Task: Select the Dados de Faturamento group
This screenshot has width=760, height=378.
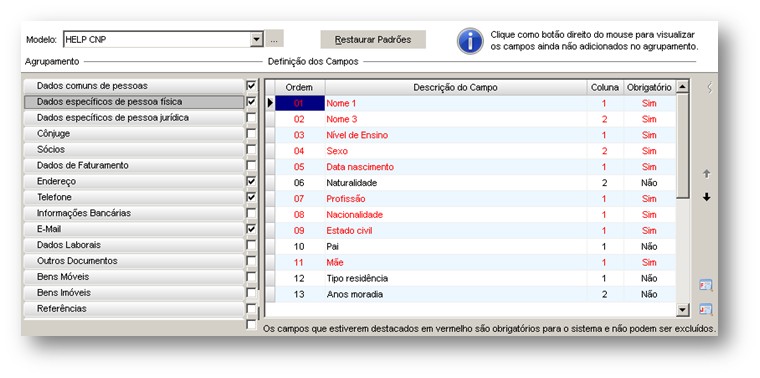Action: point(134,165)
